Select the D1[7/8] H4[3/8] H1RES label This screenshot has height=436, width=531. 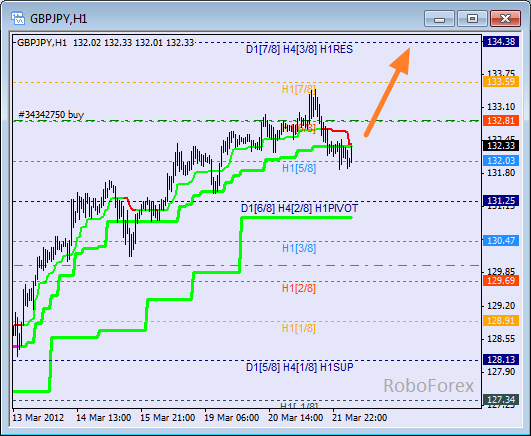pyautogui.click(x=299, y=49)
